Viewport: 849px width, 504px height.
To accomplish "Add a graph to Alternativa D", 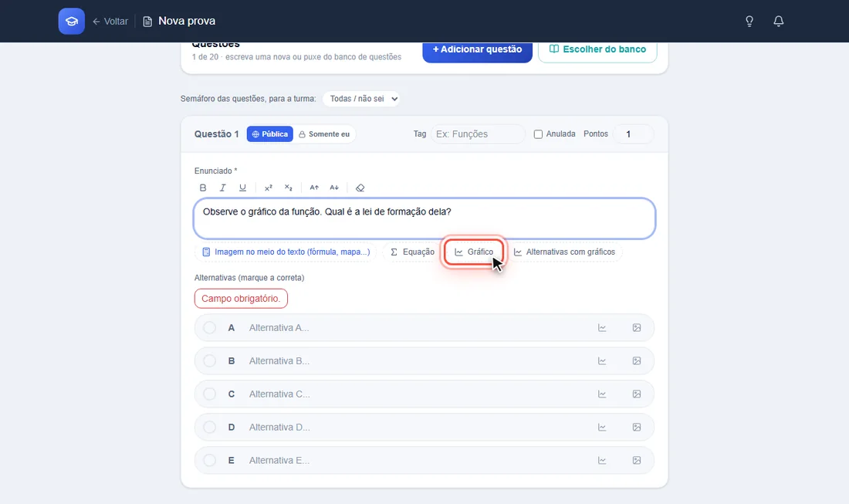I will click(x=602, y=427).
